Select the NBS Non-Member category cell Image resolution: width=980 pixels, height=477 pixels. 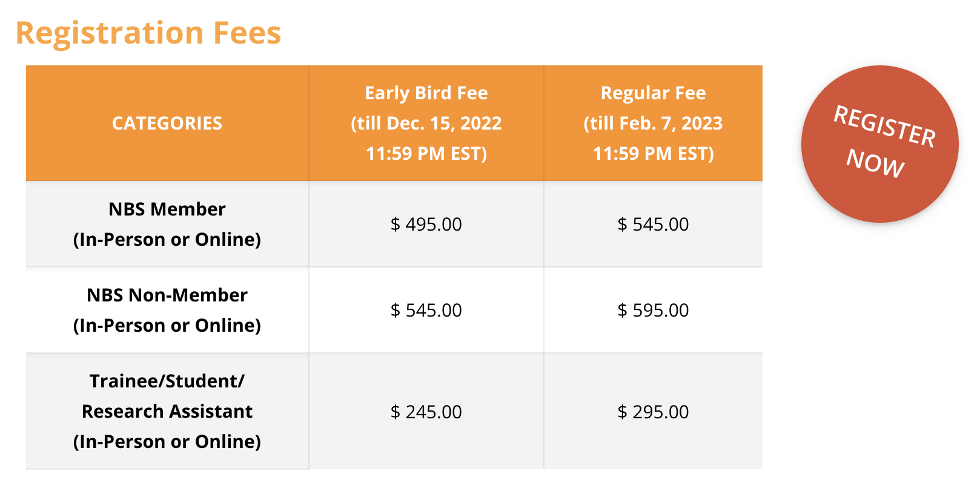tap(167, 295)
